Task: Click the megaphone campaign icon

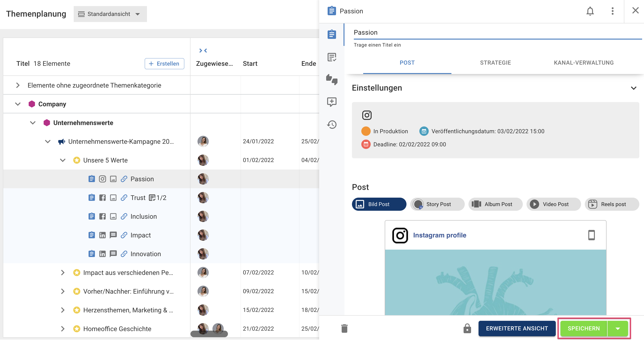Action: point(62,142)
